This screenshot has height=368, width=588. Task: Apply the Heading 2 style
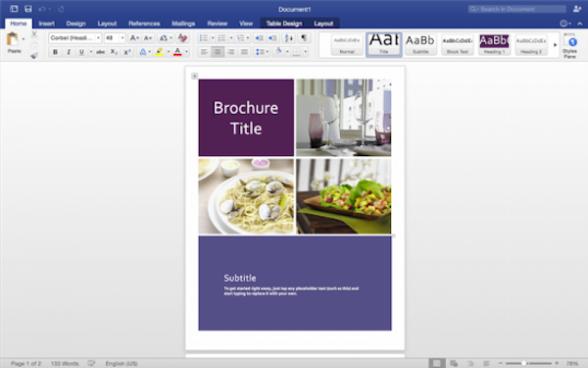tap(530, 45)
